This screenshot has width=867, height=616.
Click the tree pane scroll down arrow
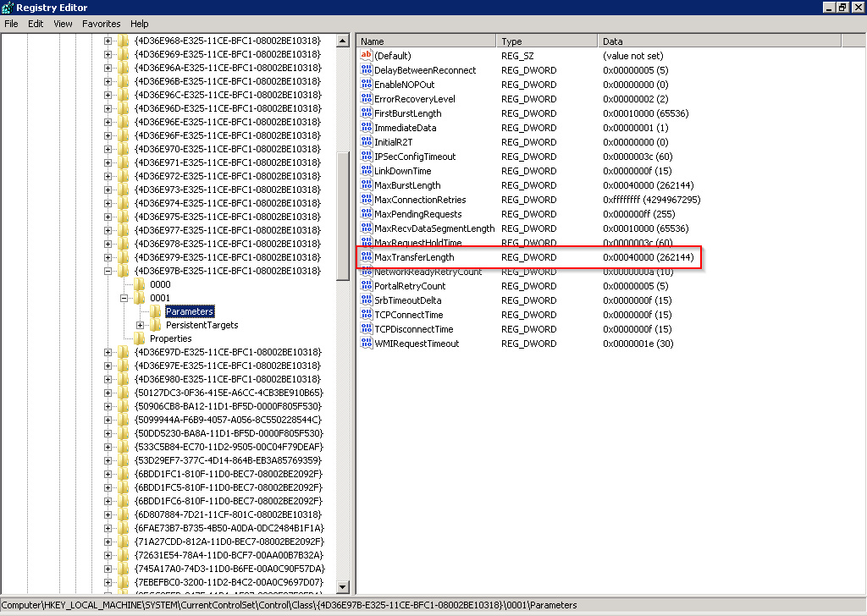pyautogui.click(x=343, y=587)
